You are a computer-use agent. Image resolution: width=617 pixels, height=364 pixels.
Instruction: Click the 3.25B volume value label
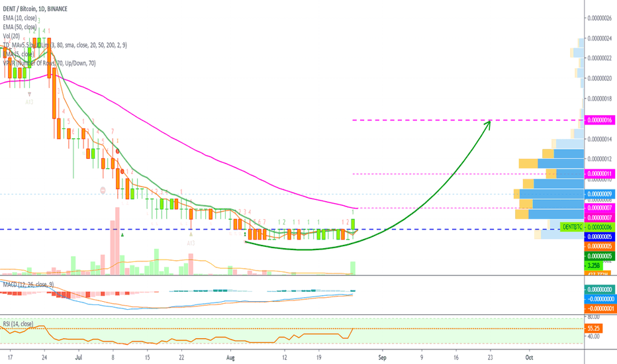tap(593, 265)
